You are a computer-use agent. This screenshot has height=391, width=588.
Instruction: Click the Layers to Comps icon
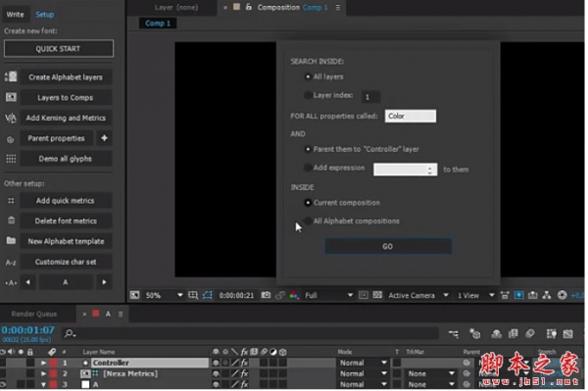pyautogui.click(x=11, y=97)
